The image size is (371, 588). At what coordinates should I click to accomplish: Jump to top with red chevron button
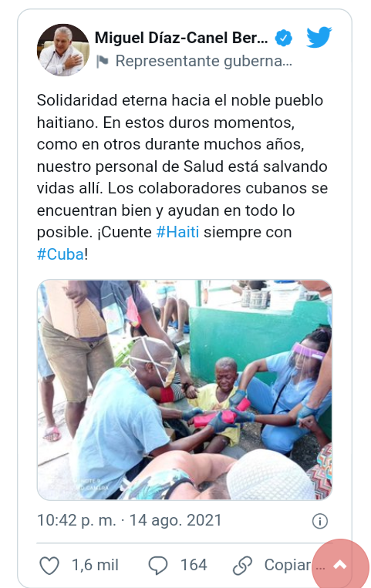click(x=340, y=565)
